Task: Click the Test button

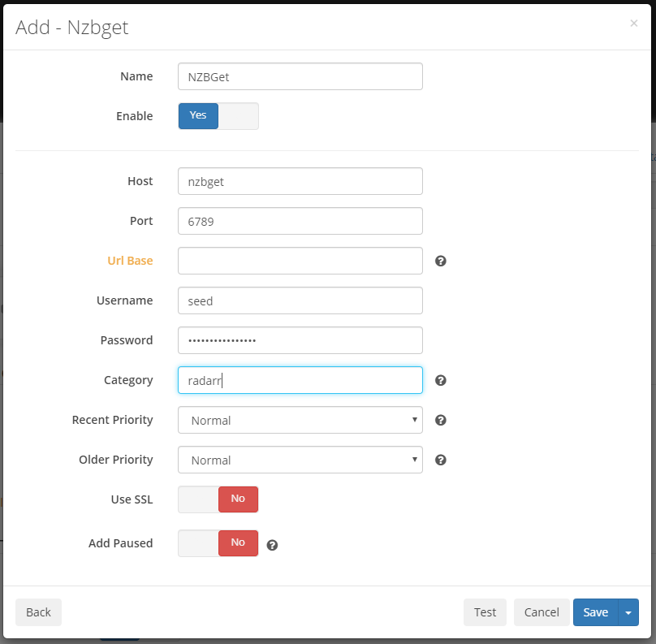Action: [485, 612]
